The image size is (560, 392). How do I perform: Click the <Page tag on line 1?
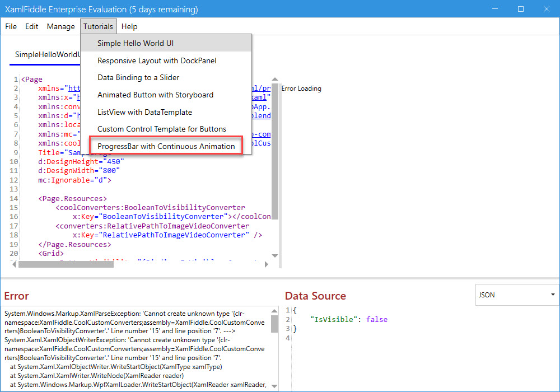coord(32,80)
